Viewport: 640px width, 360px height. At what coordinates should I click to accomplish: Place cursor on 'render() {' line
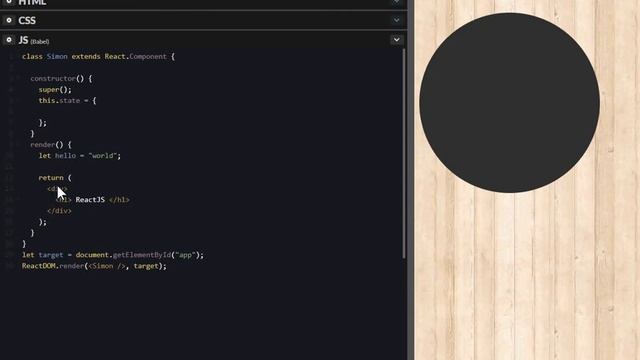pyautogui.click(x=51, y=144)
